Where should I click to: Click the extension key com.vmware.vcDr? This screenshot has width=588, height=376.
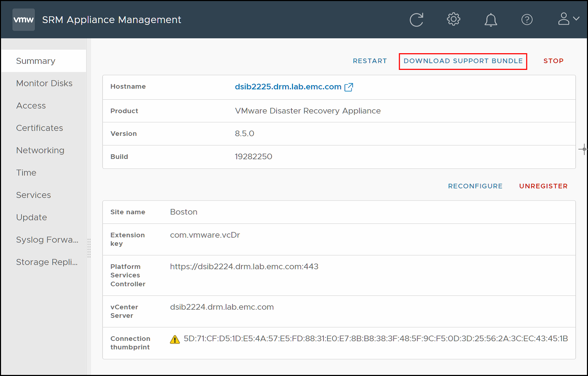[205, 235]
